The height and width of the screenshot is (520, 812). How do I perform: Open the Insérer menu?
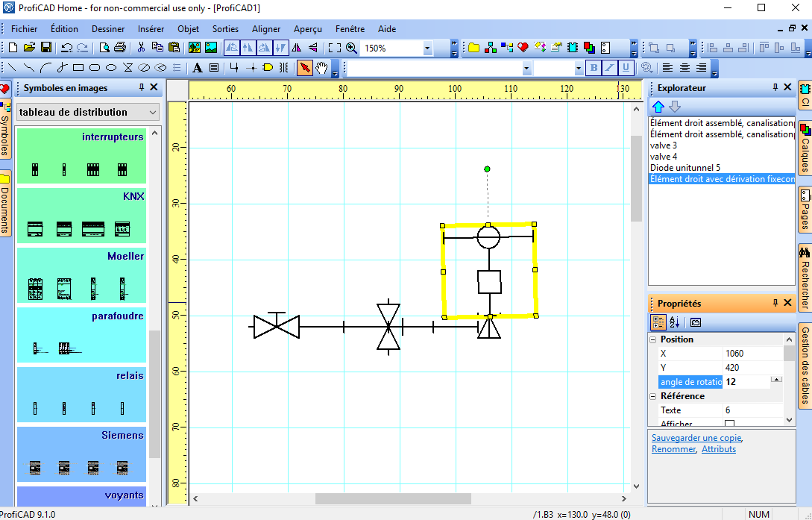(x=151, y=29)
